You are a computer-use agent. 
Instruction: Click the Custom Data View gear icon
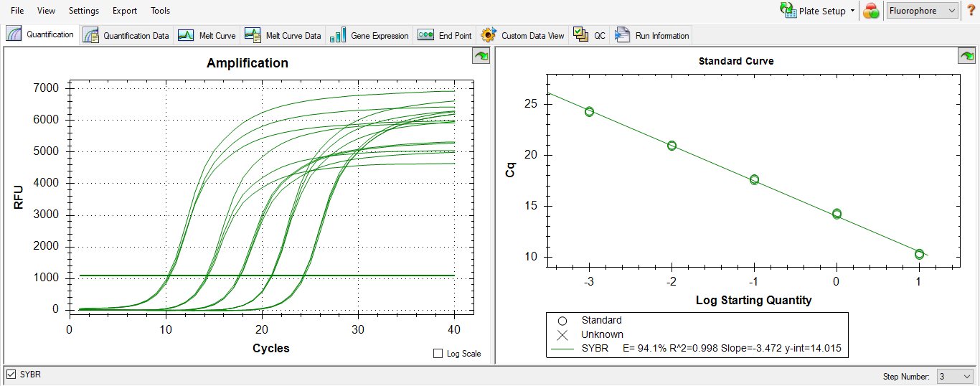click(489, 35)
